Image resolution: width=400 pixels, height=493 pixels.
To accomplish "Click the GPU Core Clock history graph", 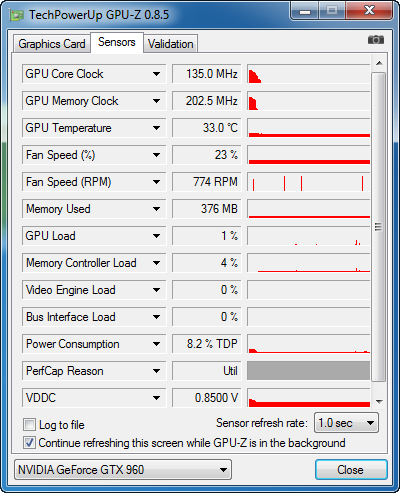I will (309, 74).
